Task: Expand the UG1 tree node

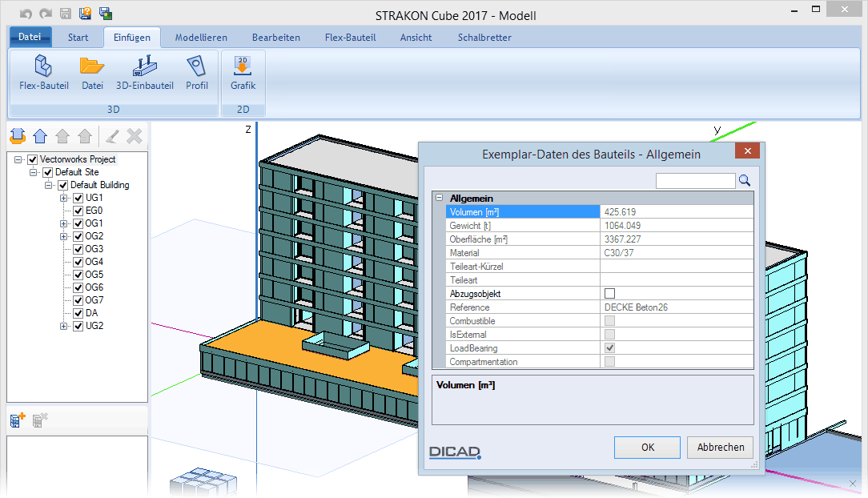Action: (64, 198)
